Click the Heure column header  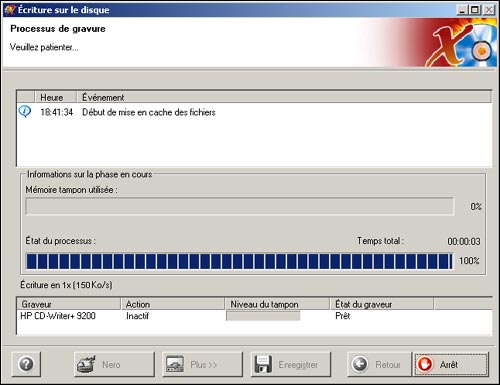pos(56,97)
